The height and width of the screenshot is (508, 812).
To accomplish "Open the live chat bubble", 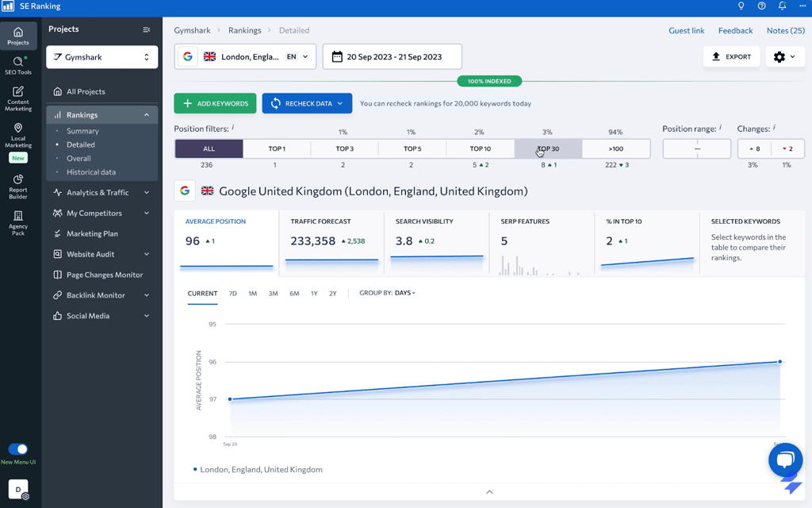I will (x=785, y=460).
